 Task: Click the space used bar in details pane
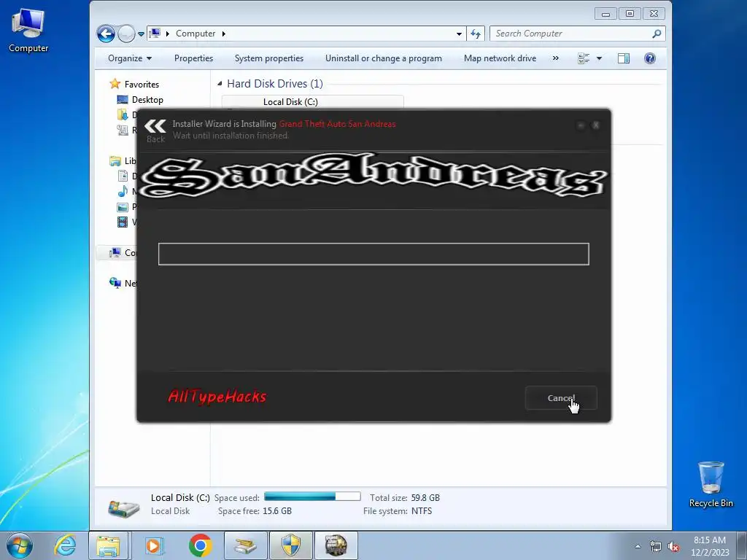pos(312,497)
